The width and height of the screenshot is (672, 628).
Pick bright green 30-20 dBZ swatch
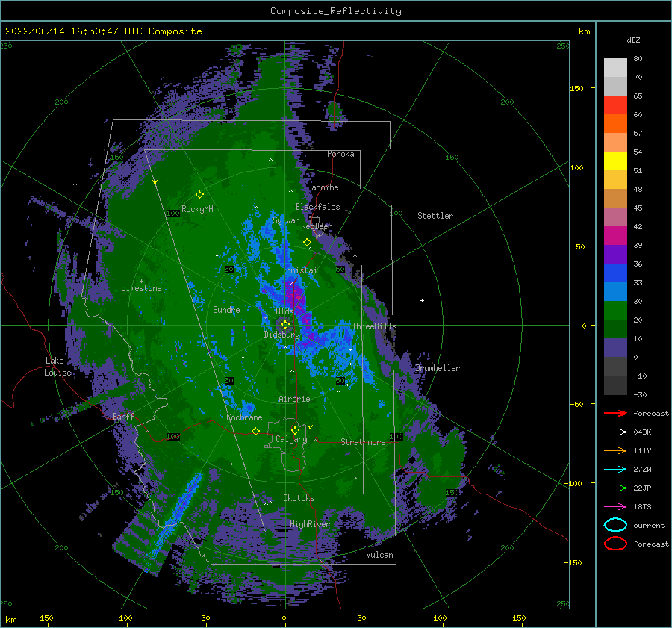(615, 311)
